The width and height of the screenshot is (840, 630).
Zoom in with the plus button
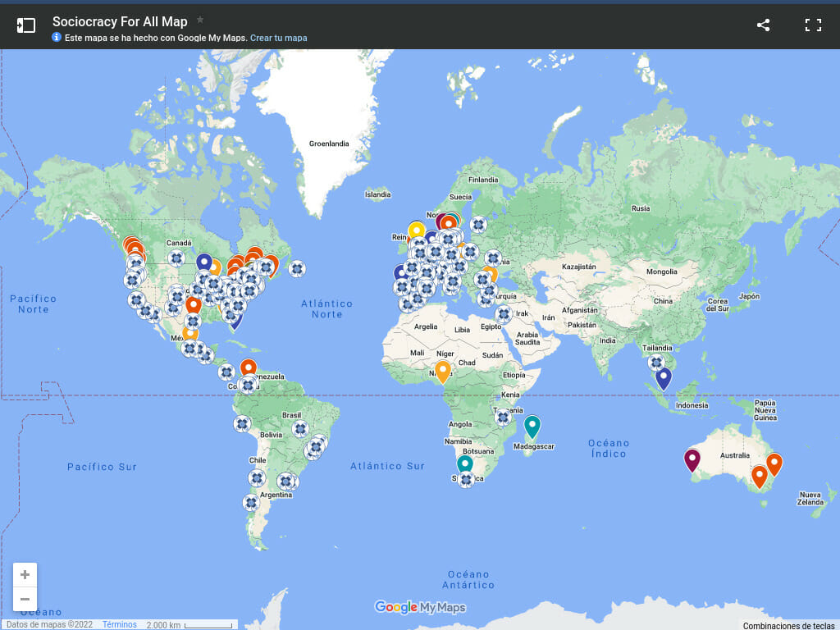tap(25, 574)
